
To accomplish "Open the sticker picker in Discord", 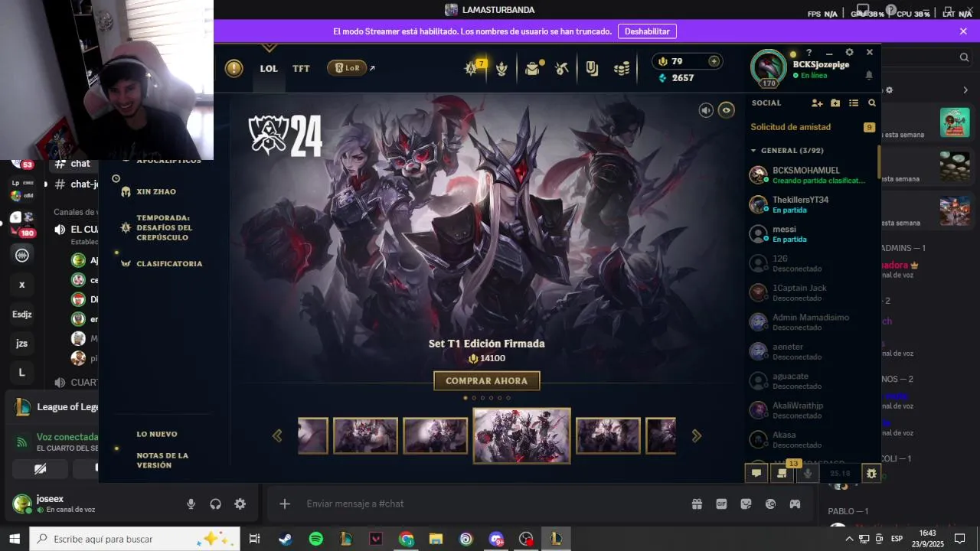I will [746, 504].
